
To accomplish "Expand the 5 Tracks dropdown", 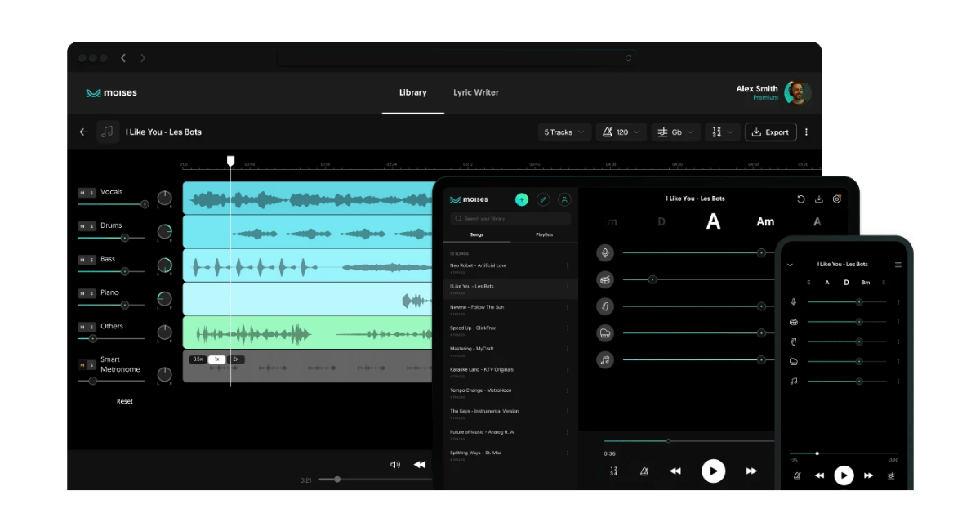I will (564, 132).
